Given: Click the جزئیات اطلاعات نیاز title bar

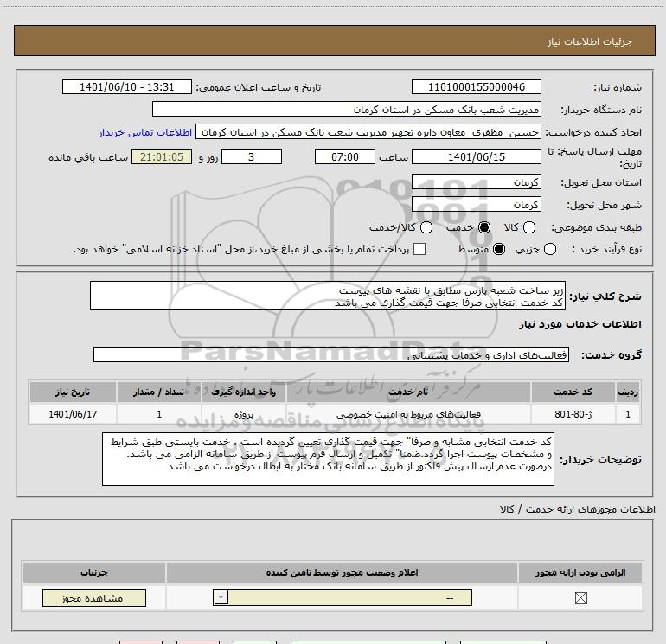Looking at the screenshot, I should [x=334, y=41].
